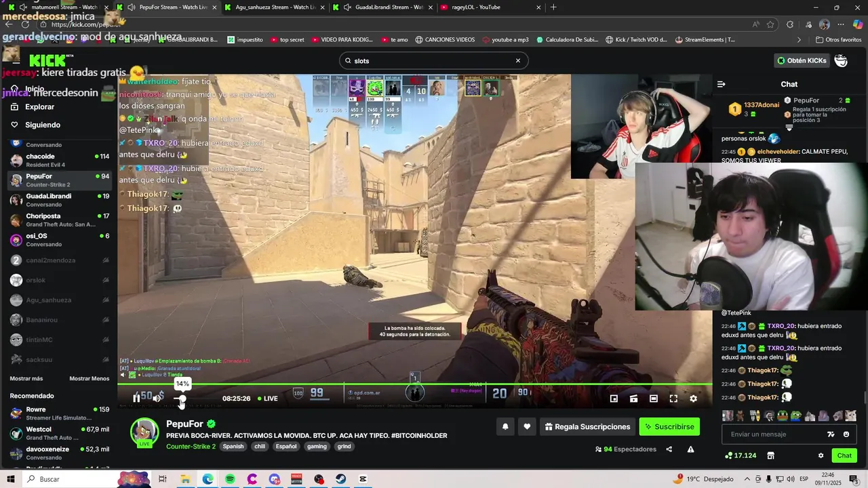The height and width of the screenshot is (488, 868).
Task: Open offline channel canal2mendoza
Action: (x=60, y=260)
